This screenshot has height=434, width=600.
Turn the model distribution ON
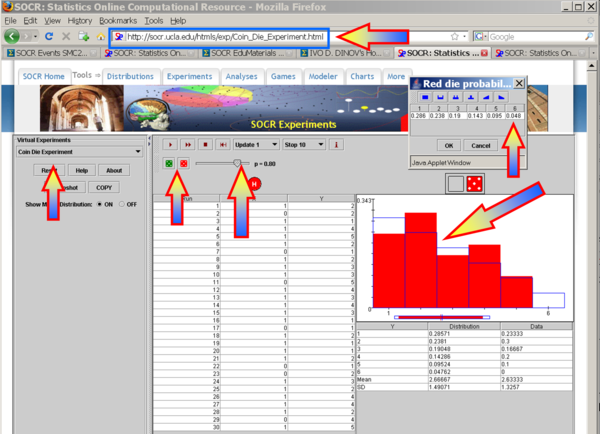click(x=97, y=204)
